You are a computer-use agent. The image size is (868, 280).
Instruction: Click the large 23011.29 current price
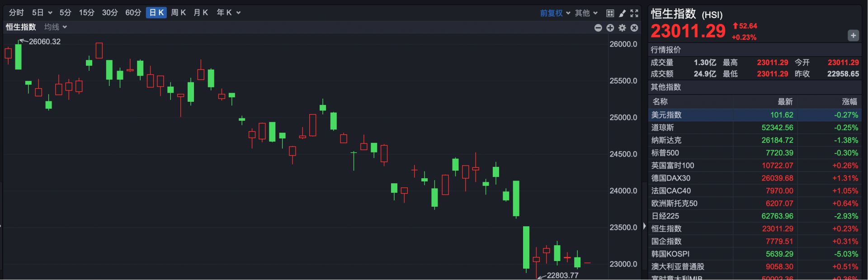coord(688,31)
